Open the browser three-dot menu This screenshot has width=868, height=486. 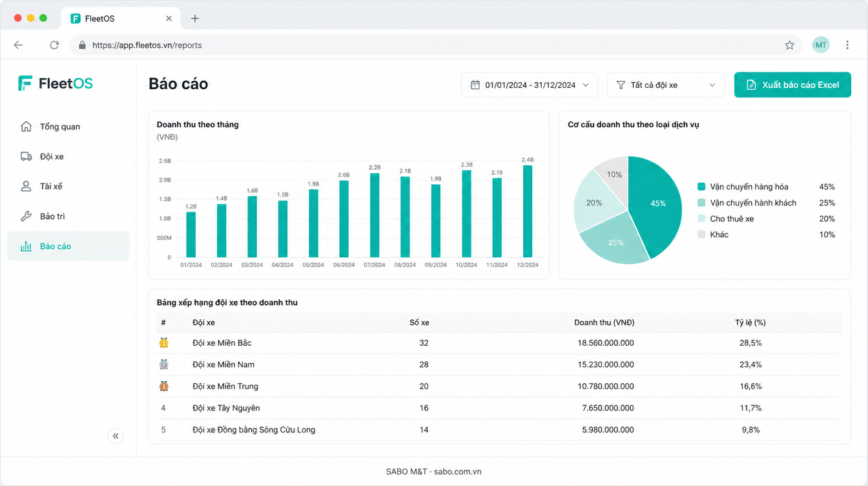click(x=847, y=45)
